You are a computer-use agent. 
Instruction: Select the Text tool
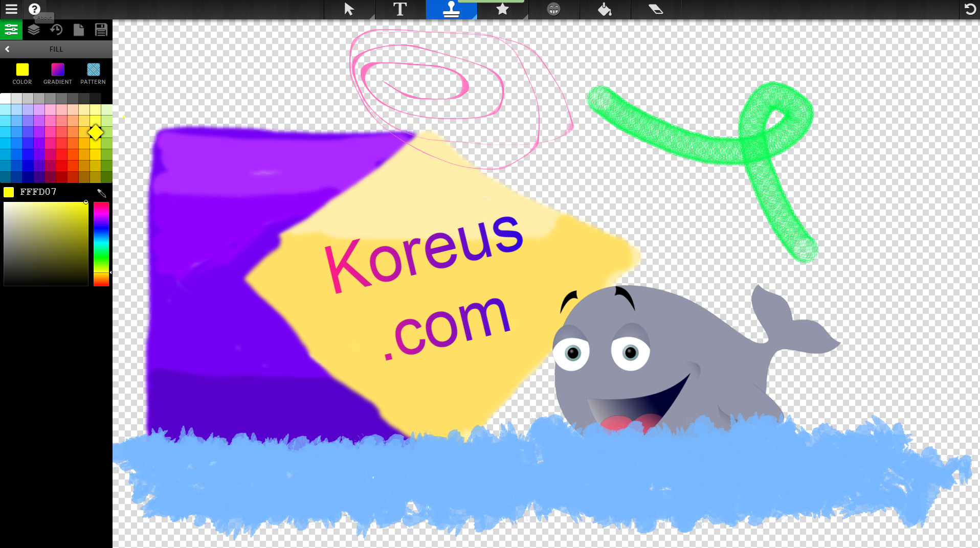[400, 9]
